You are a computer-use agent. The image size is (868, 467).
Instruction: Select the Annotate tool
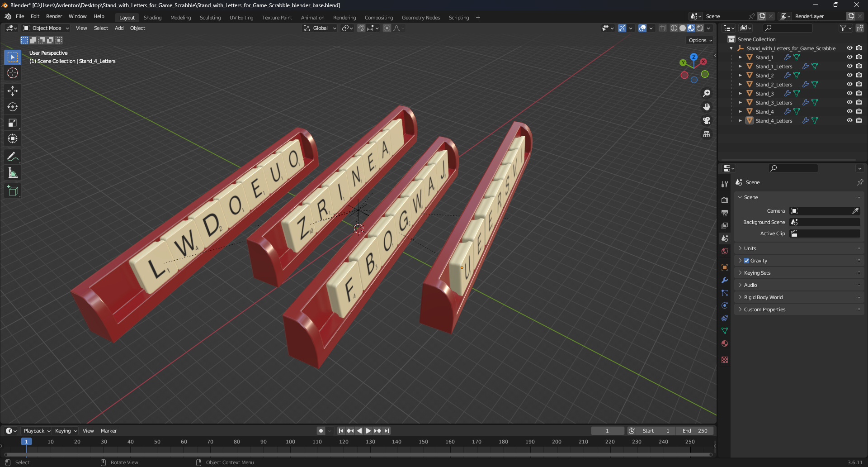point(13,157)
